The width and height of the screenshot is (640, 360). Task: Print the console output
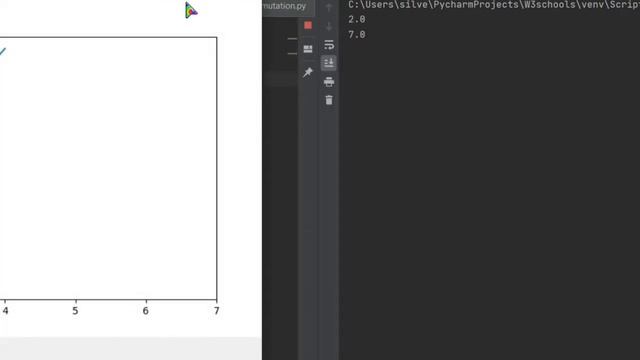pos(329,82)
